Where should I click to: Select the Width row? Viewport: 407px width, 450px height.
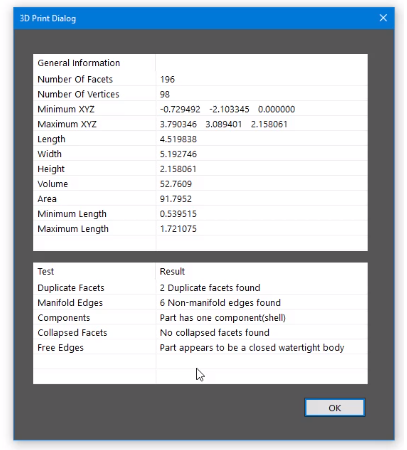click(200, 154)
